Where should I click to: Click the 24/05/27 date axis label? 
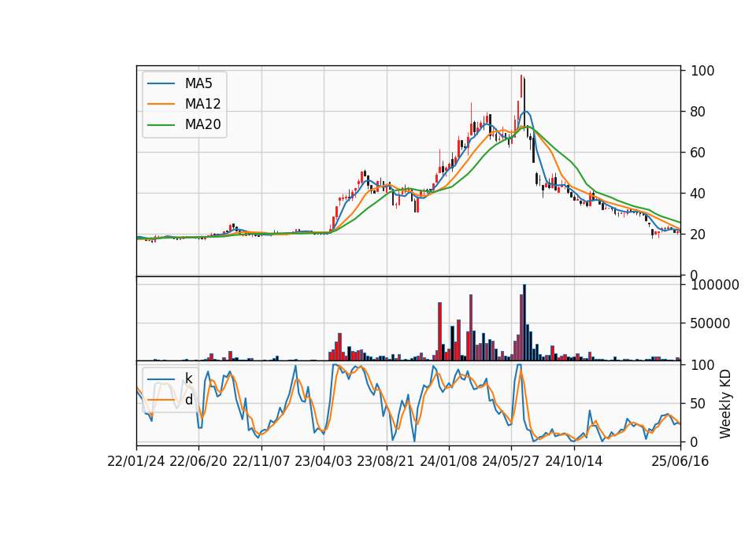[x=511, y=461]
